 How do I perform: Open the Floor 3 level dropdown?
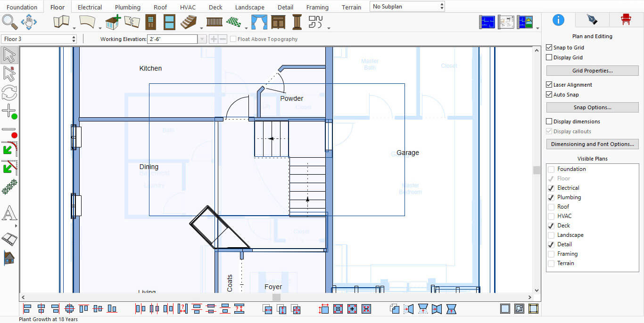[x=39, y=39]
